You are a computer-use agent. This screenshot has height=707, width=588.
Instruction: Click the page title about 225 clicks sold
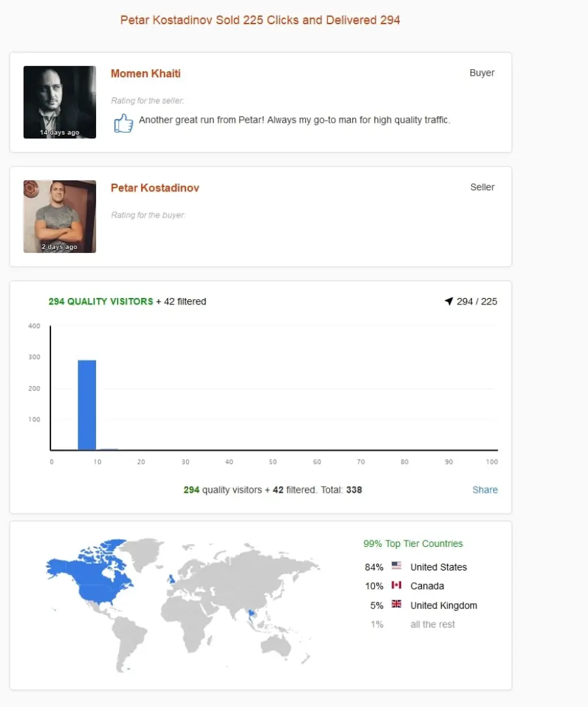(x=260, y=20)
